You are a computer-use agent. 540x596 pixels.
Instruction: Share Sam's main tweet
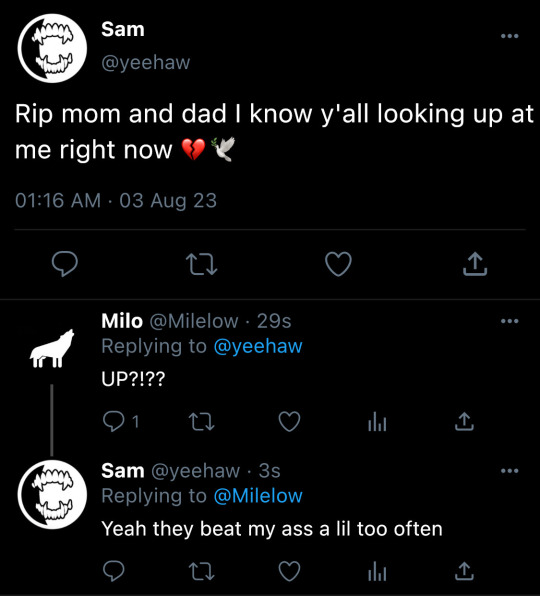475,263
